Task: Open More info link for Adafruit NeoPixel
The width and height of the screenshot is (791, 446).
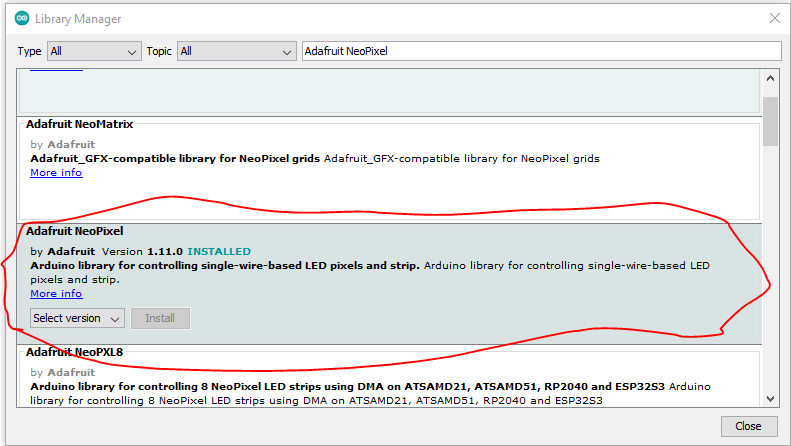Action: tap(56, 294)
